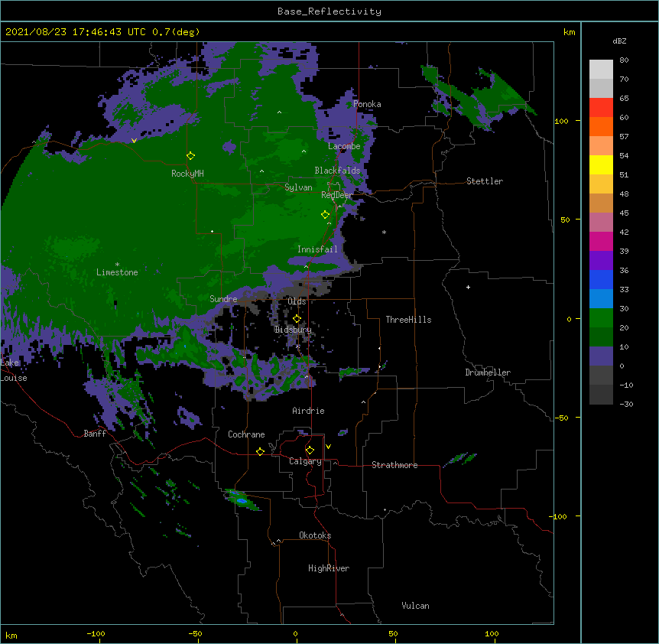Click the asterisk marker above Limestone
Image resolution: width=659 pixels, height=644 pixels.
(x=117, y=265)
